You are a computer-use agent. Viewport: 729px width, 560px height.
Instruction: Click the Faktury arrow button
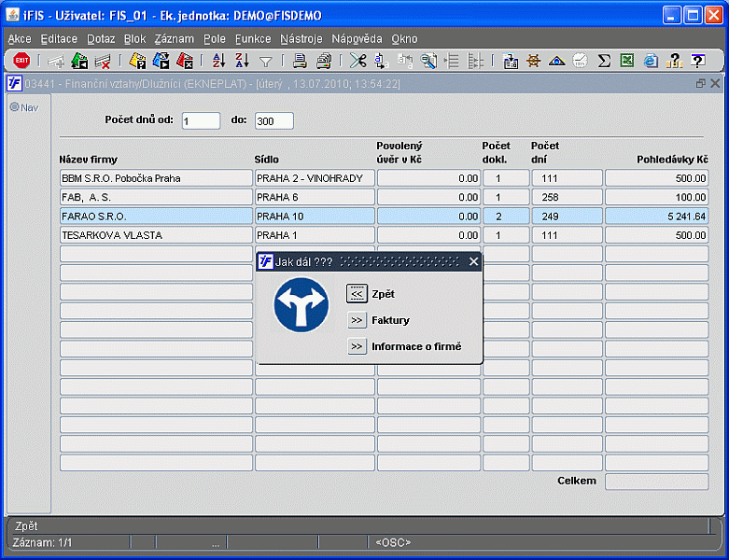coord(357,320)
